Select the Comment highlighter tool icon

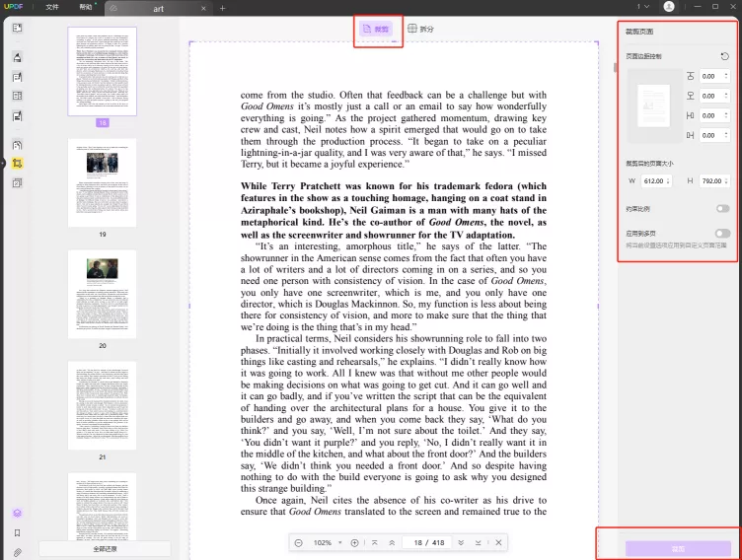pyautogui.click(x=18, y=57)
